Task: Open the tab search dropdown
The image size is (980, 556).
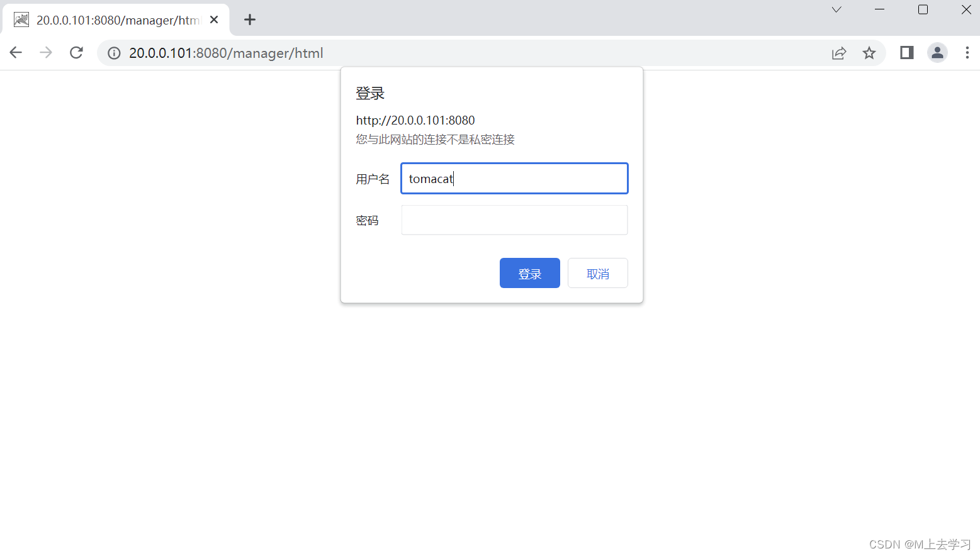Action: click(x=836, y=9)
